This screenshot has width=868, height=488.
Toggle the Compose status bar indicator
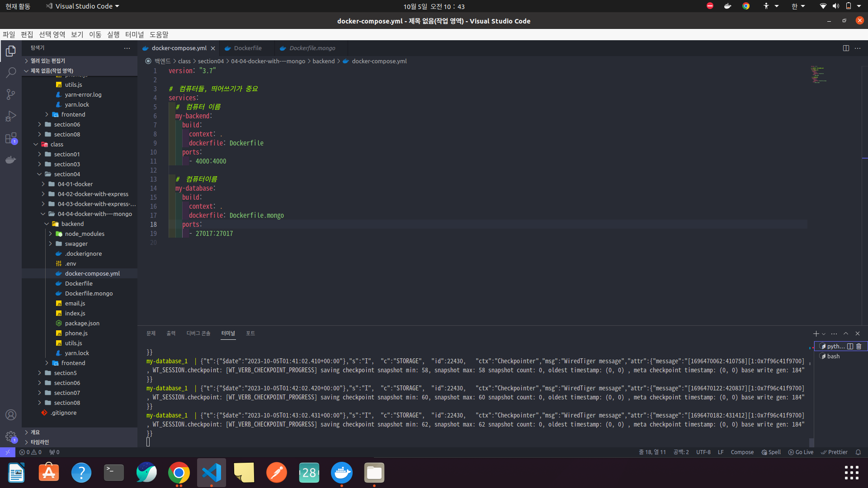click(741, 452)
